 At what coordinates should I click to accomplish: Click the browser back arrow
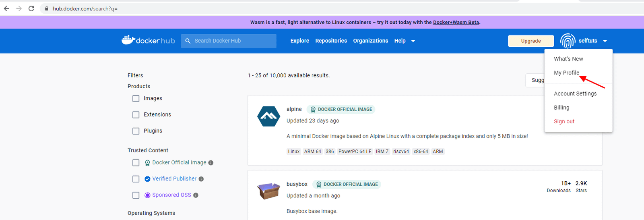point(6,8)
